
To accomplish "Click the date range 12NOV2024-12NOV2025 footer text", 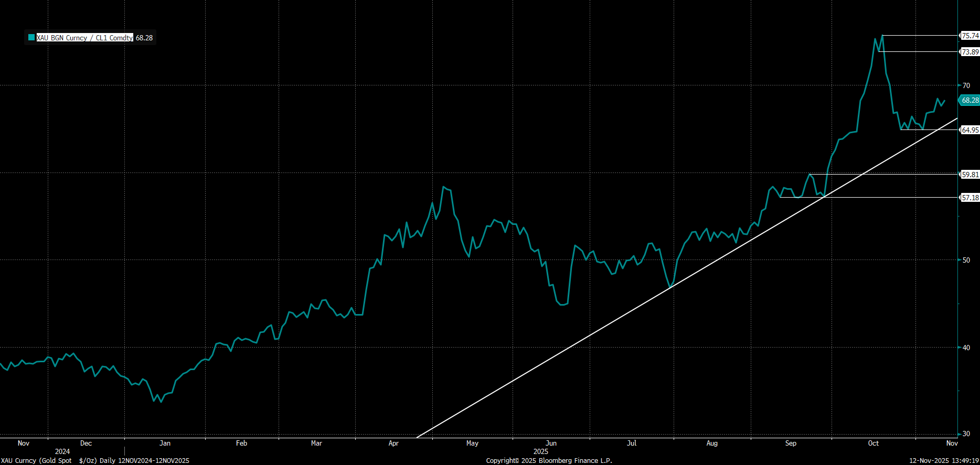I will pyautogui.click(x=154, y=461).
